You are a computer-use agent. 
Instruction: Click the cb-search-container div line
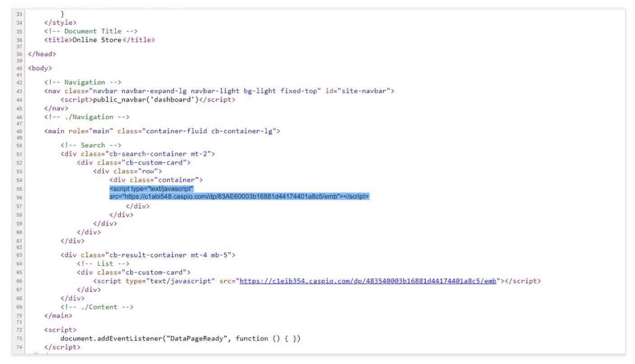point(138,154)
